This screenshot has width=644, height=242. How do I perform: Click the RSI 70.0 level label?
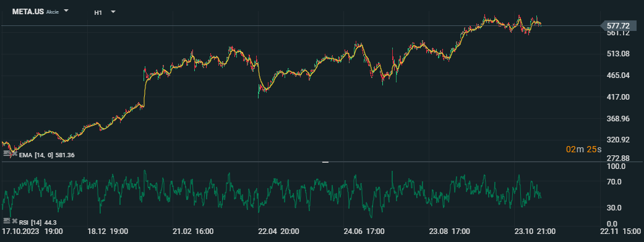617,181
